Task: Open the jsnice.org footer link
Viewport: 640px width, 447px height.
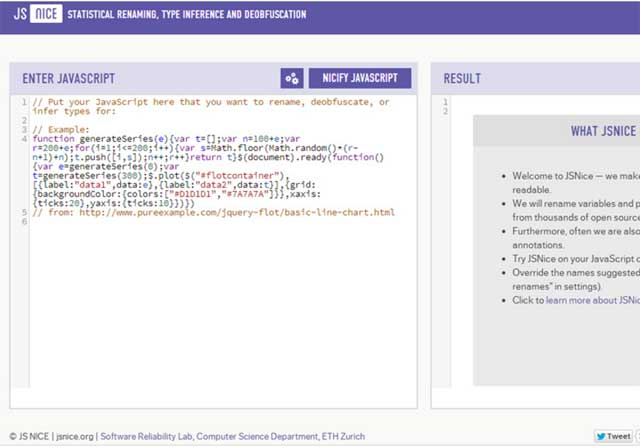Action: click(x=73, y=437)
